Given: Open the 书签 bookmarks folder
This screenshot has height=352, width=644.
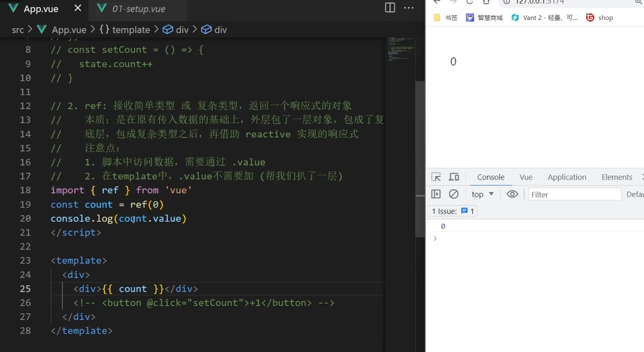Looking at the screenshot, I should coord(446,18).
